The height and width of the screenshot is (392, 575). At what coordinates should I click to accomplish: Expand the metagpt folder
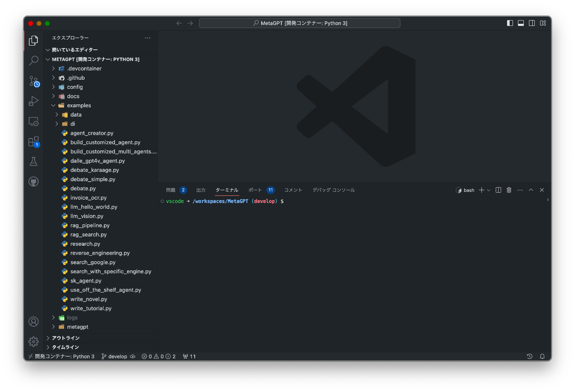pyautogui.click(x=101, y=327)
